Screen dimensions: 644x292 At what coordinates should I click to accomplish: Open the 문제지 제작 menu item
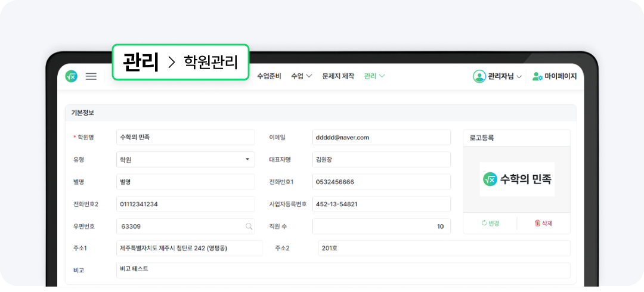(x=338, y=76)
